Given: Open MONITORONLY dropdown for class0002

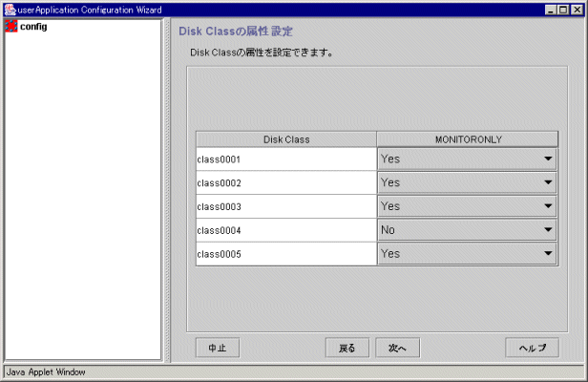Looking at the screenshot, I should point(467,182).
